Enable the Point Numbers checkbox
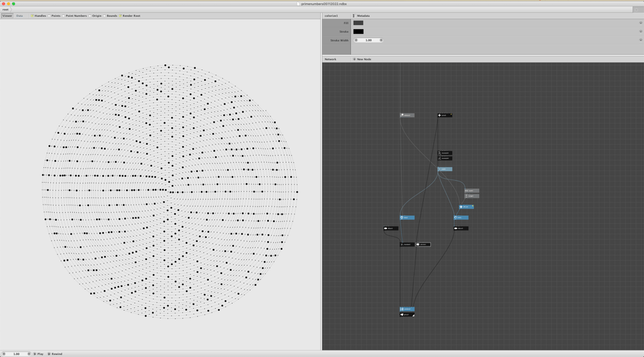The width and height of the screenshot is (644, 357). pos(63,15)
